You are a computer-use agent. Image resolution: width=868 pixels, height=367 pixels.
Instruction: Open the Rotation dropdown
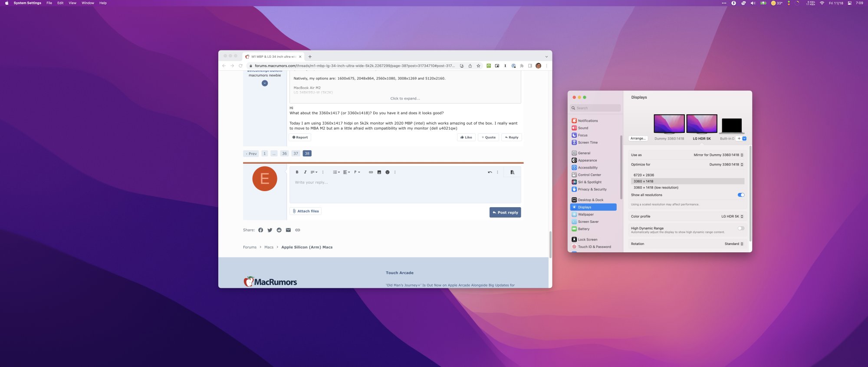(734, 244)
